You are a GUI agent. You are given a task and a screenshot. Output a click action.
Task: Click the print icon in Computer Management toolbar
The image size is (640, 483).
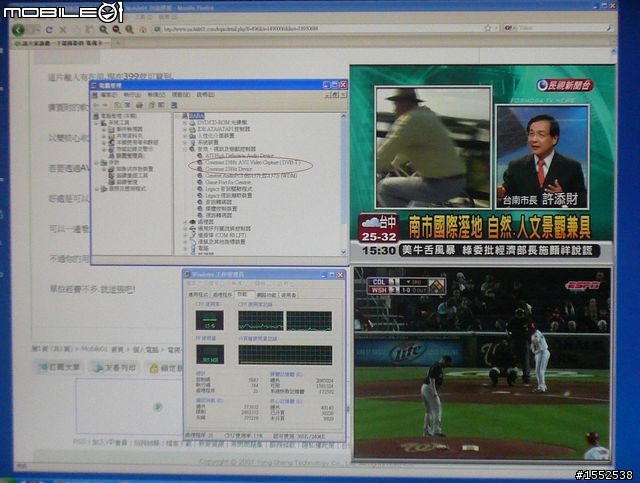(139, 105)
